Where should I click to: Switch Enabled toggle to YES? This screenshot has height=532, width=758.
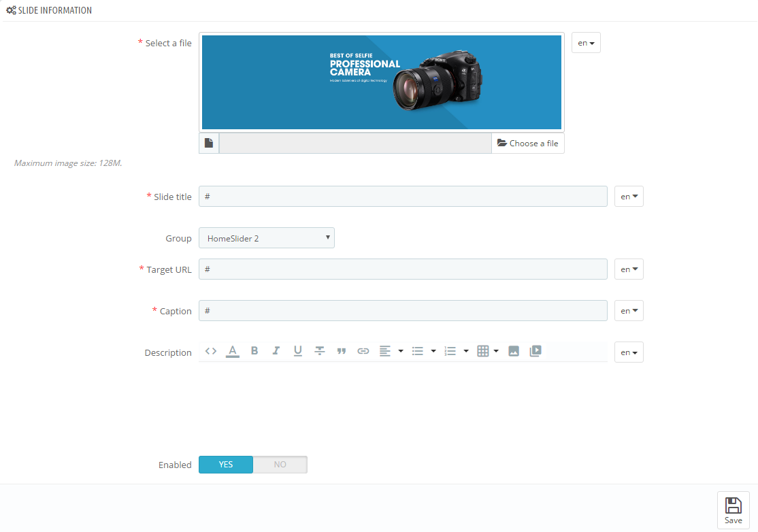226,465
